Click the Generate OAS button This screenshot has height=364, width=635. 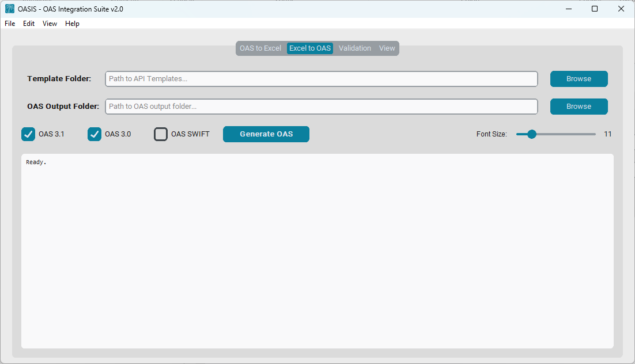pyautogui.click(x=266, y=134)
